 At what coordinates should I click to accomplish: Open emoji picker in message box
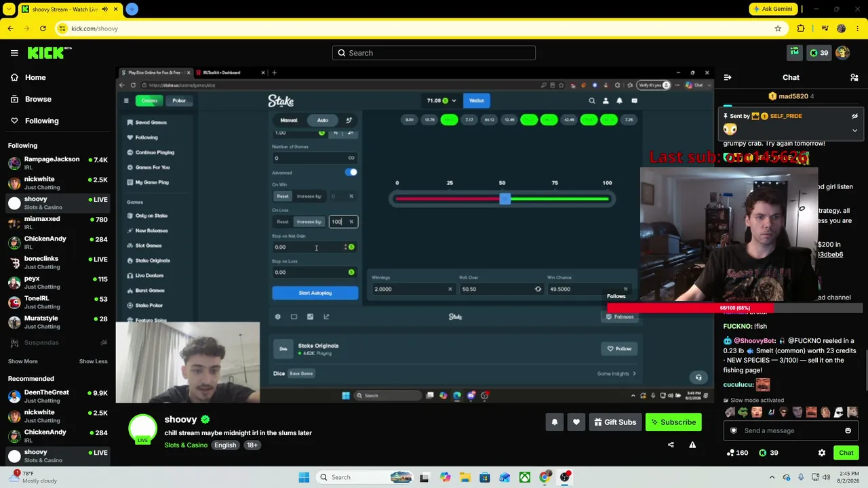[848, 430]
